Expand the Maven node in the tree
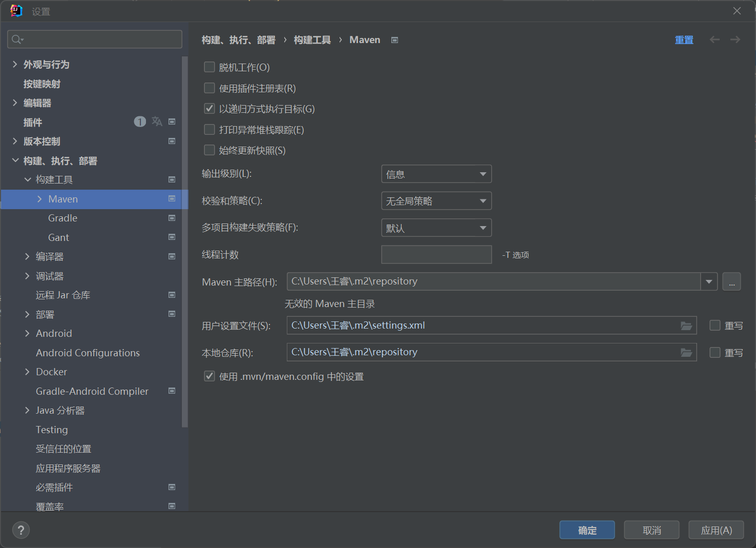The width and height of the screenshot is (756, 548). coord(39,199)
